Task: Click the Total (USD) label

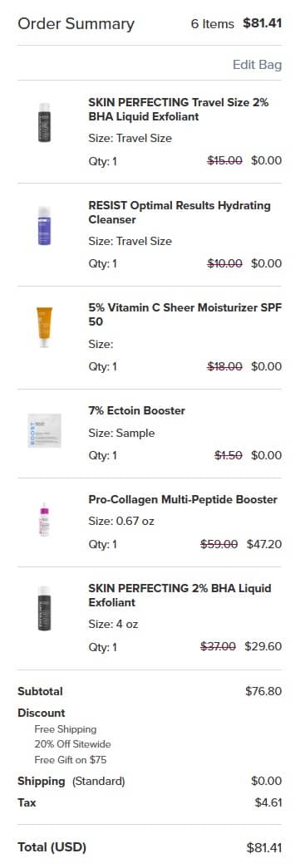Action: (x=52, y=847)
